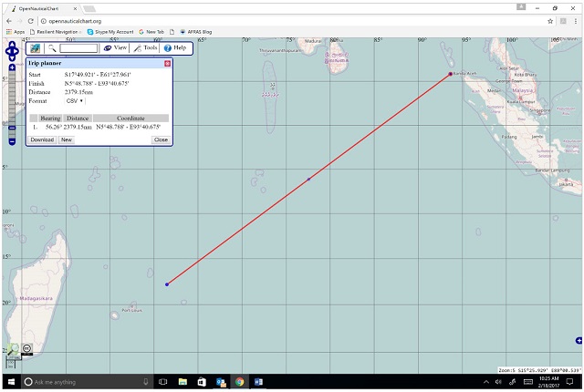Pan the map north with up arrow
The height and width of the screenshot is (392, 584).
12,45
